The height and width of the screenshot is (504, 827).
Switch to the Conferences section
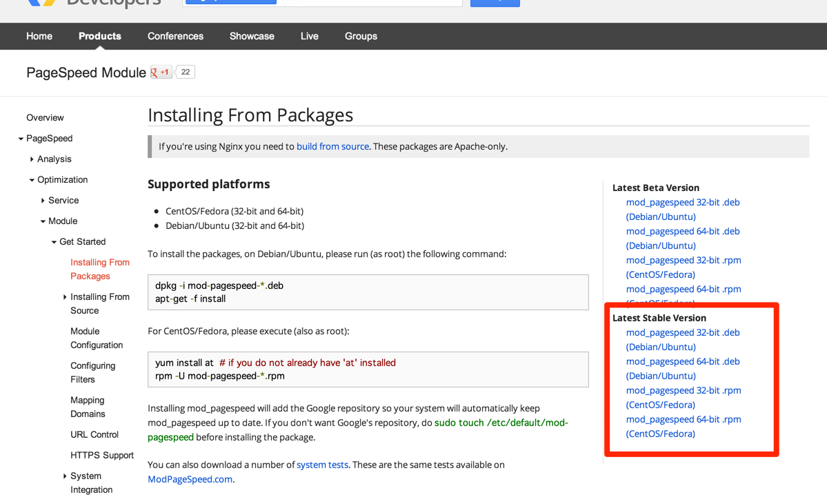pos(175,36)
